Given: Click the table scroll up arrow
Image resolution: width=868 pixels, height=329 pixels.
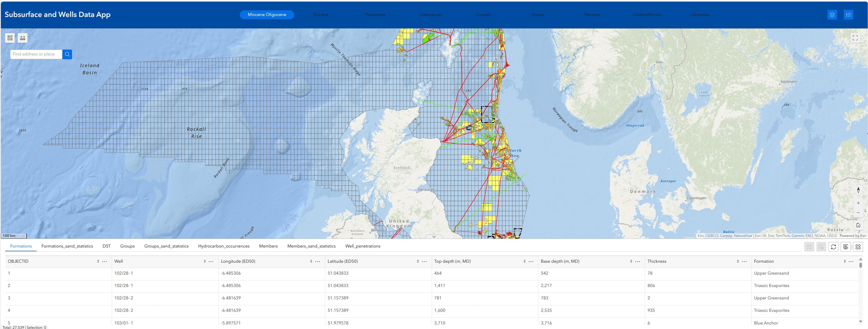Looking at the screenshot, I should pyautogui.click(x=860, y=259).
